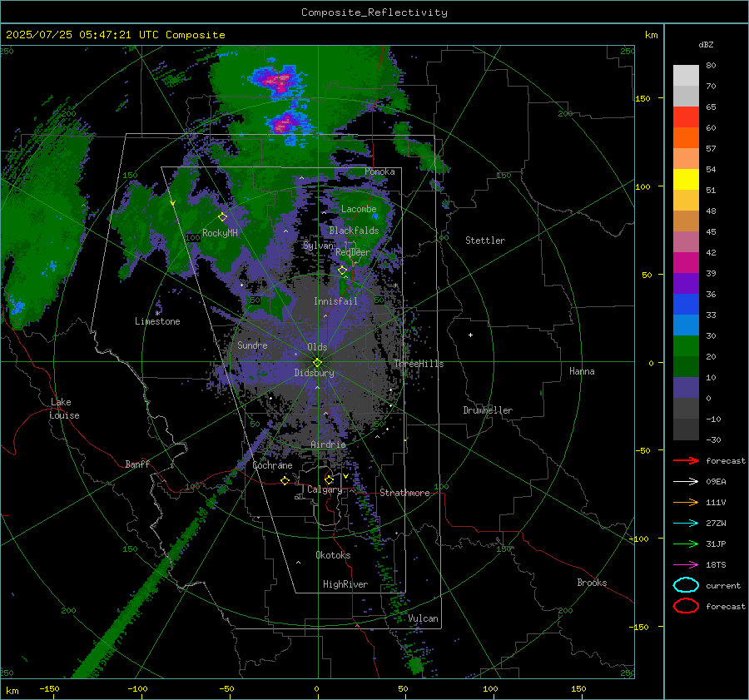The image size is (749, 700).
Task: Click the yellow diamond marker above Calgary
Action: [x=329, y=479]
